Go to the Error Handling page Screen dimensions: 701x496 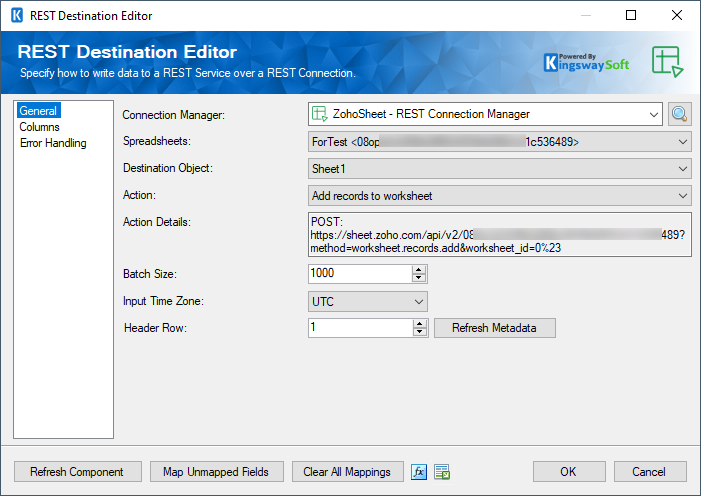[x=53, y=143]
